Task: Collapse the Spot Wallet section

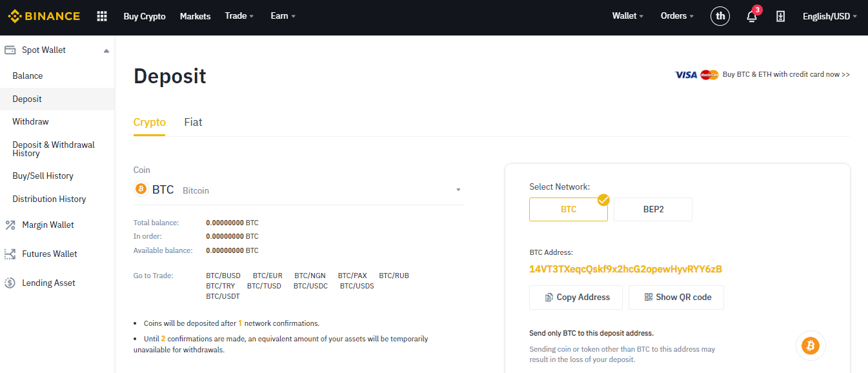Action: (106, 50)
